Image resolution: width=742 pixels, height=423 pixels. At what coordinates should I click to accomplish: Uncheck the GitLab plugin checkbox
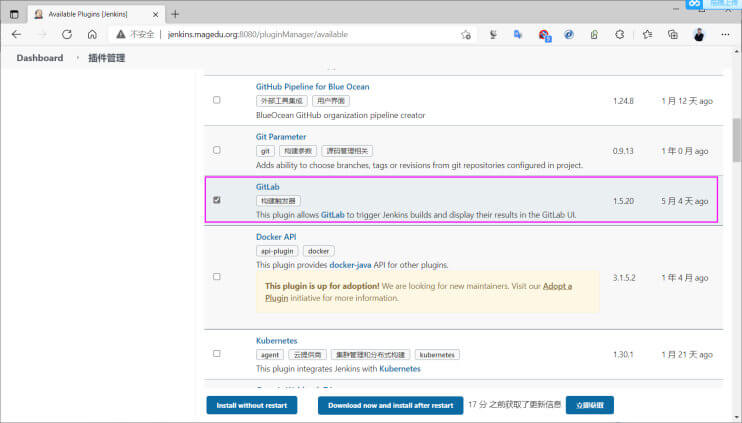pos(217,200)
